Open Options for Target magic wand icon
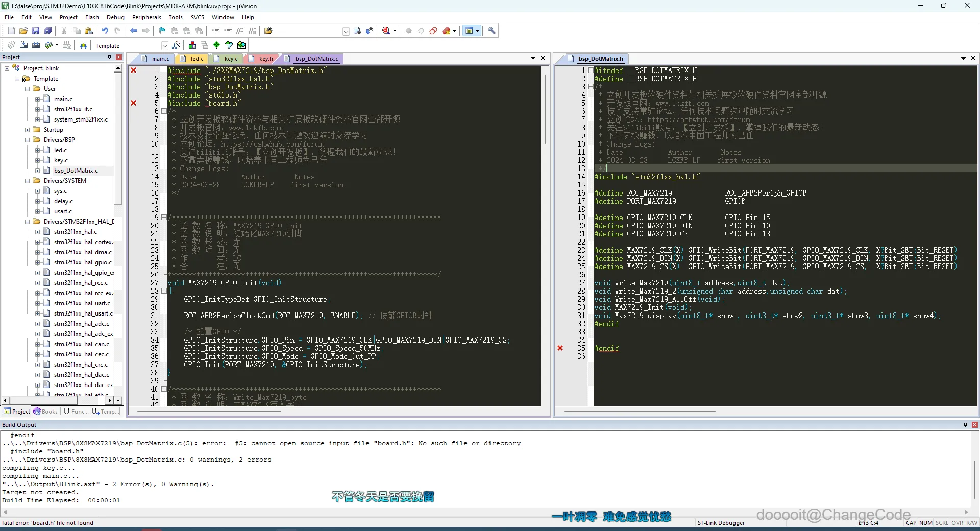Viewport: 980px width, 531px height. pos(177,45)
